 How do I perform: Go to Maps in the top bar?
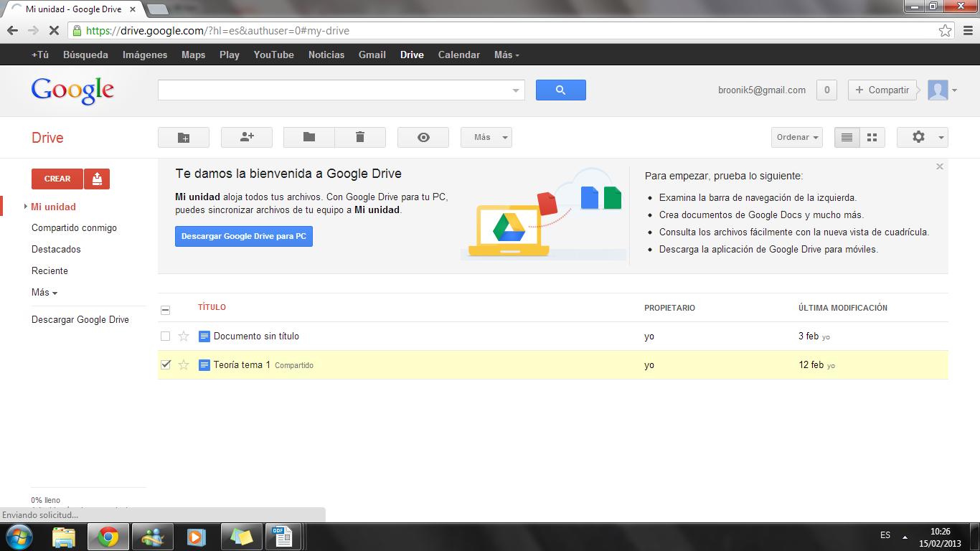tap(194, 55)
